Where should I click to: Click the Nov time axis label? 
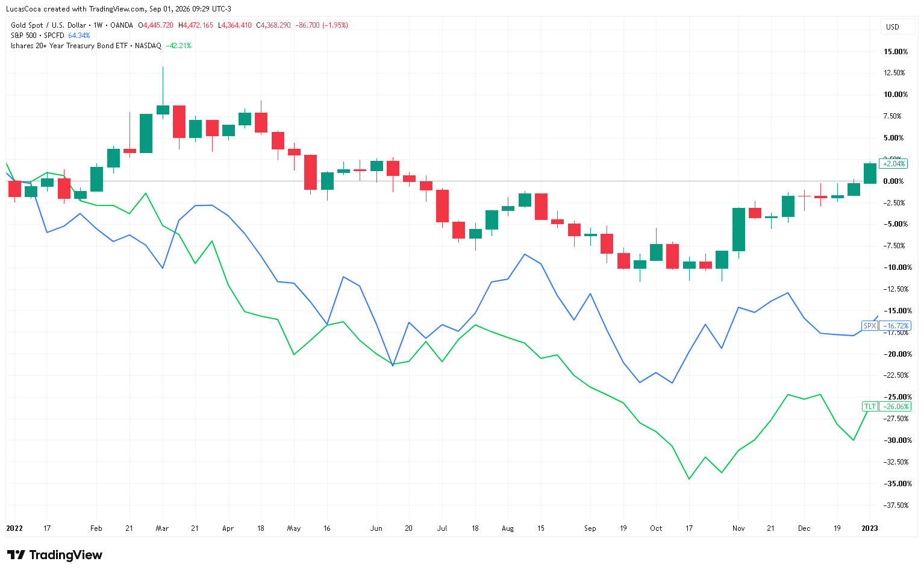pos(738,528)
